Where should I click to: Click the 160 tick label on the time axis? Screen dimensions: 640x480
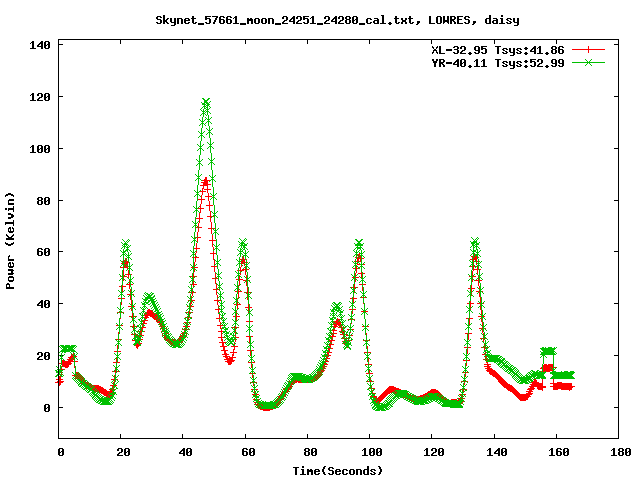click(x=558, y=452)
